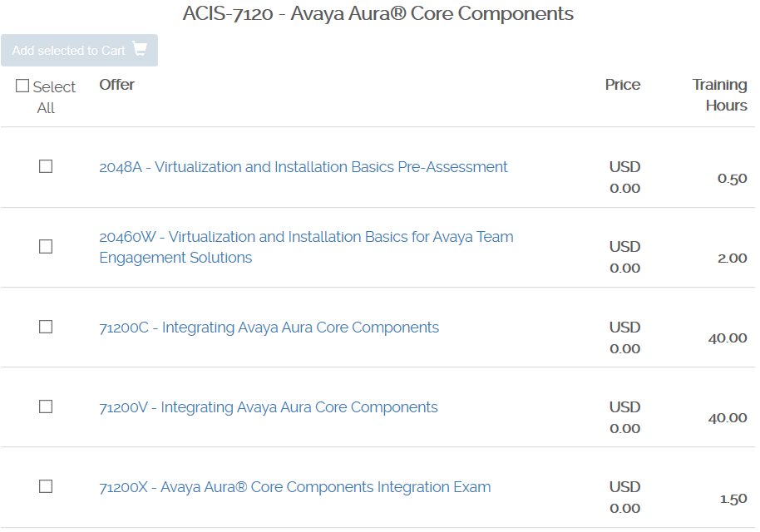Mark the 71200V course checkbox
760x532 pixels.
click(x=46, y=406)
